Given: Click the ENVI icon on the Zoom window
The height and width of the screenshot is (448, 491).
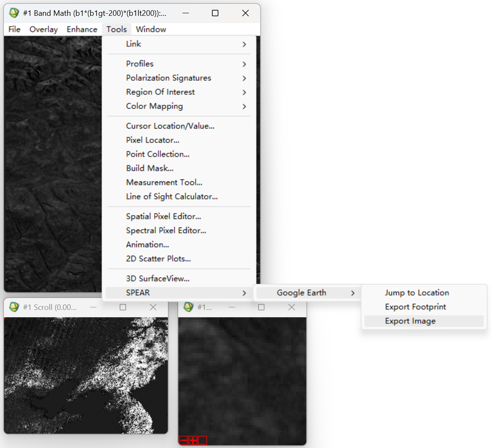Looking at the screenshot, I should (x=187, y=307).
